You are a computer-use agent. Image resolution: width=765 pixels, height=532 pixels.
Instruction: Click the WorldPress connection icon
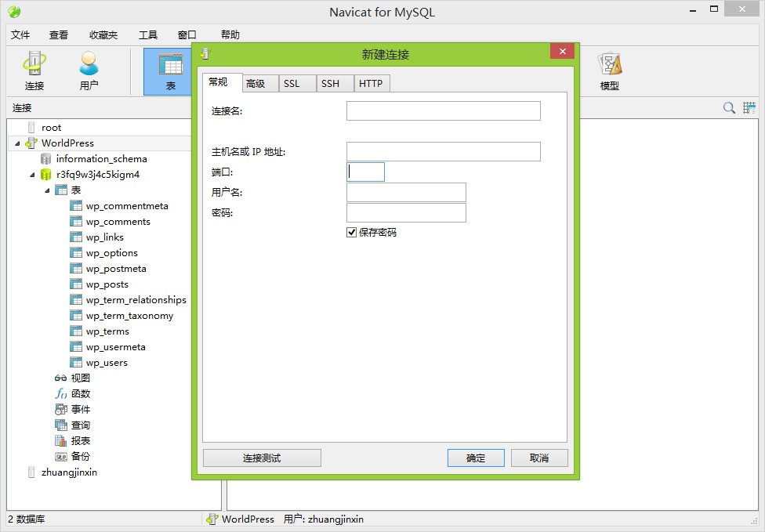pyautogui.click(x=31, y=143)
